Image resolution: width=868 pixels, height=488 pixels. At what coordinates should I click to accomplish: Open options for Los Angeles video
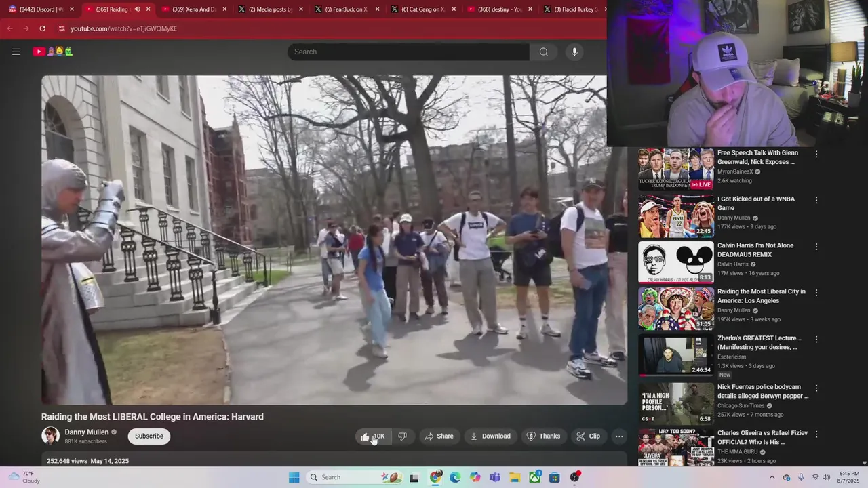816,293
